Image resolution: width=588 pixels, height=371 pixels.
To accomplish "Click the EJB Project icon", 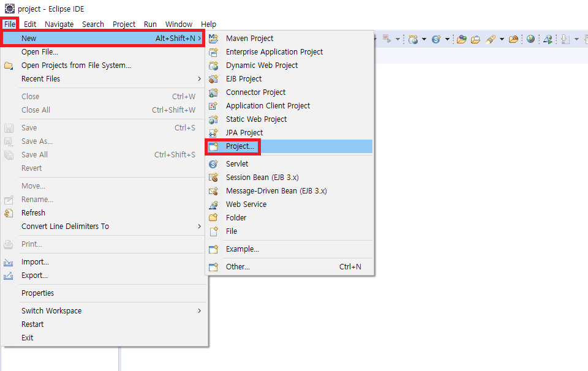I will pos(213,79).
